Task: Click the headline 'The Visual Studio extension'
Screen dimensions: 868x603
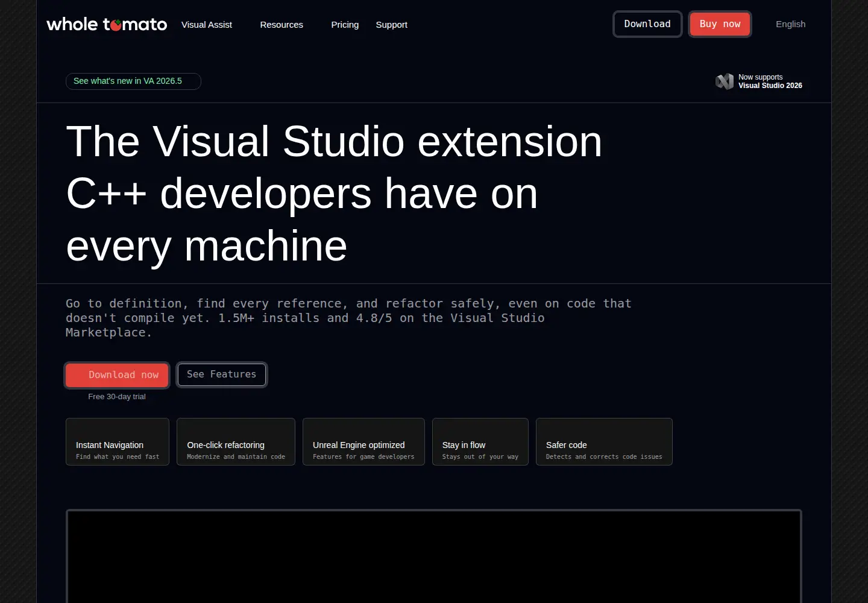Action: pos(334,142)
